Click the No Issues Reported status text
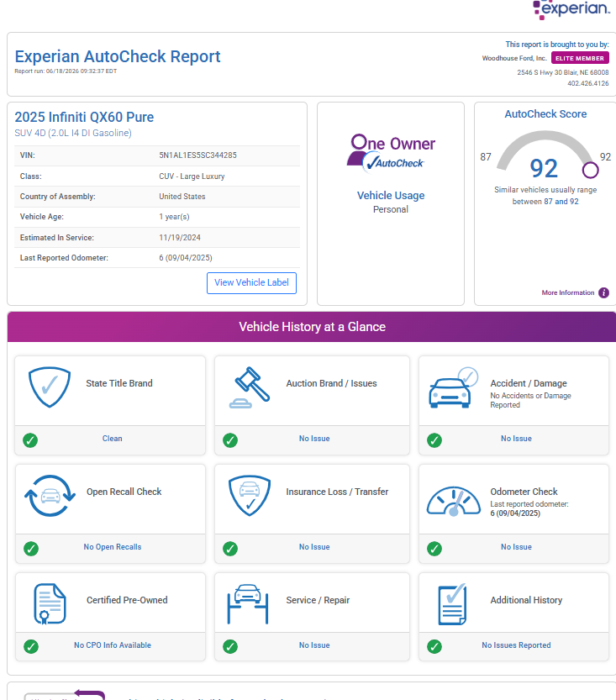 pyautogui.click(x=516, y=645)
